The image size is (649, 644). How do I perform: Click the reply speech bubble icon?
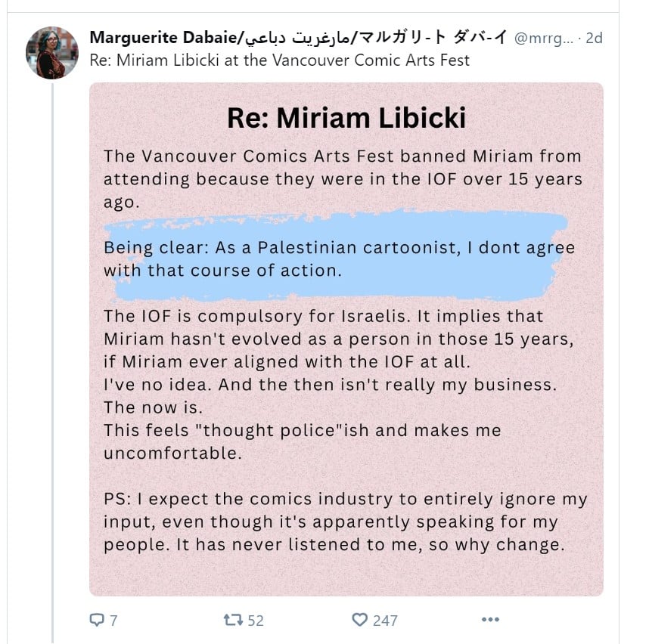[x=97, y=620]
